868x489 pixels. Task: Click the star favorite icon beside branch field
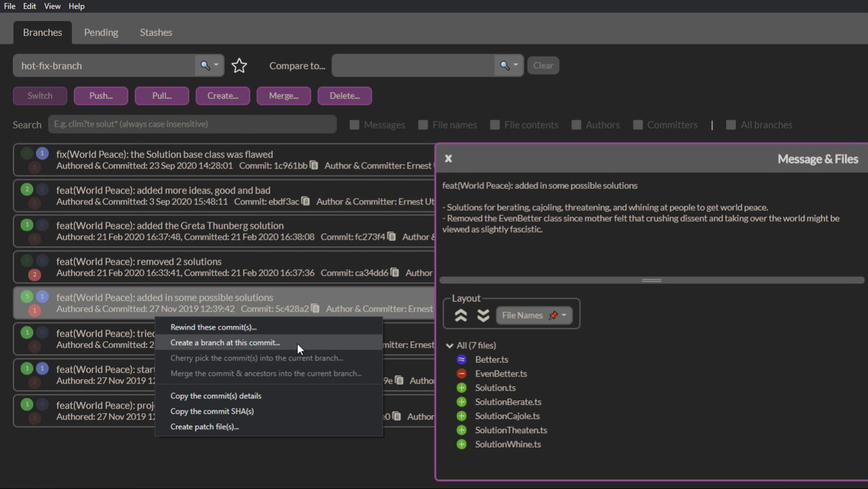click(239, 66)
